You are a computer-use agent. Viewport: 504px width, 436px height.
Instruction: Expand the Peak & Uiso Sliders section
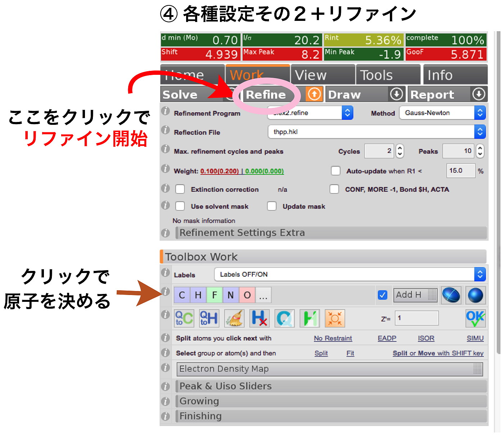[225, 386]
